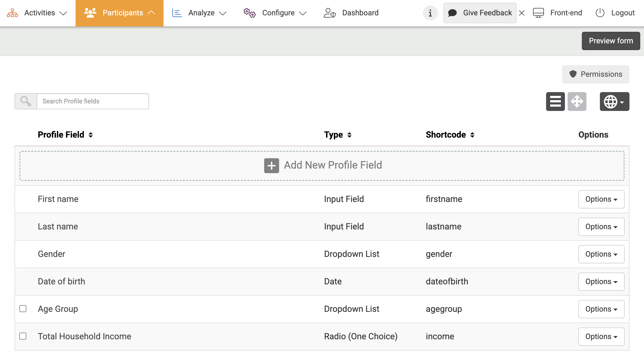Open Options dropdown for income row
This screenshot has width=644, height=356.
pyautogui.click(x=601, y=337)
